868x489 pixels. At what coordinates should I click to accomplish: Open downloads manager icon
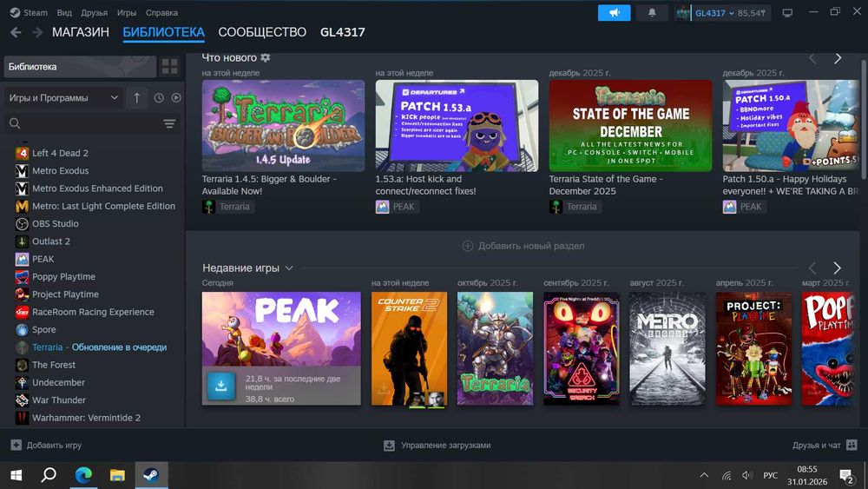[389, 446]
